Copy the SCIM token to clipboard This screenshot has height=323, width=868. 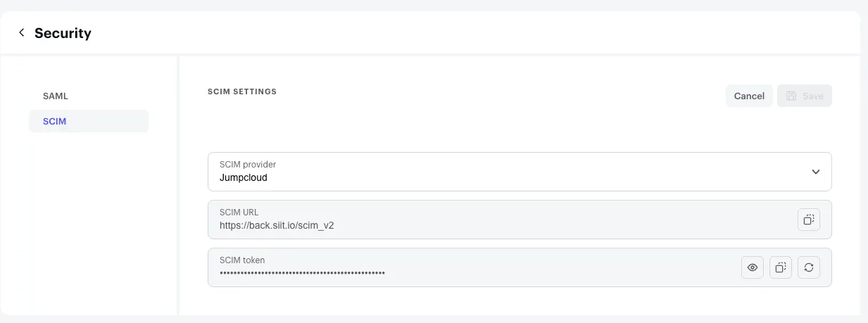pos(781,267)
